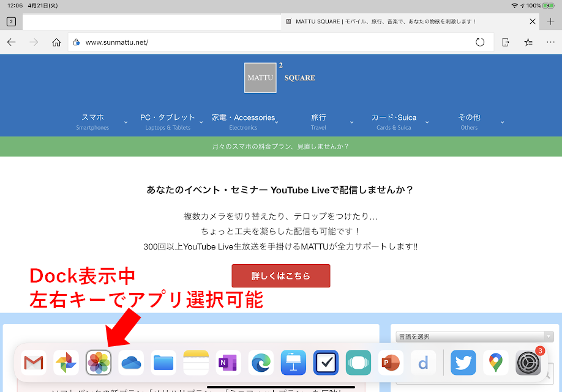Click the MATTU SQUARE site logo

[x=280, y=78]
